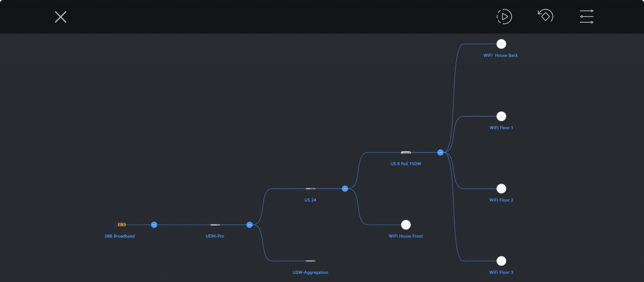Click the WiFi Floor 1 label
Image resolution: width=644 pixels, height=282 pixels.
click(x=501, y=128)
